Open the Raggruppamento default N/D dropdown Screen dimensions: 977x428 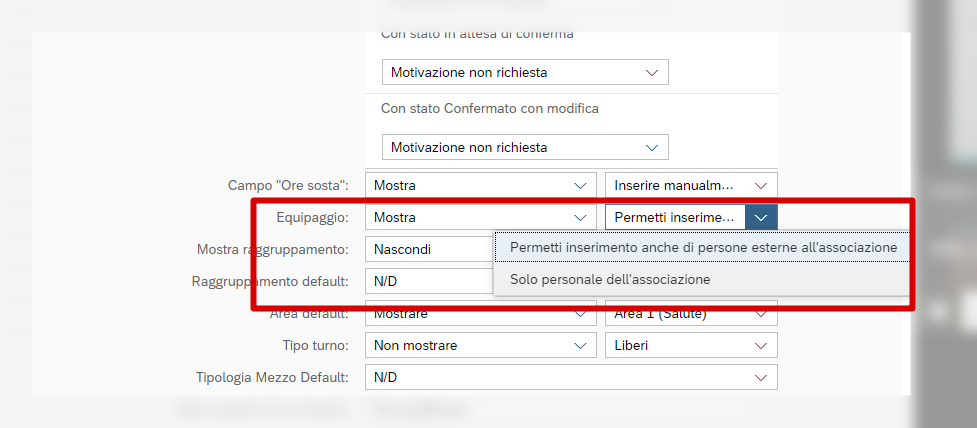(x=430, y=281)
